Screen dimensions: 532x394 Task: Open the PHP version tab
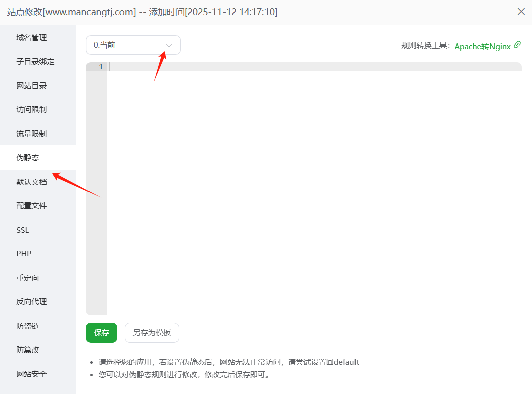(24, 254)
